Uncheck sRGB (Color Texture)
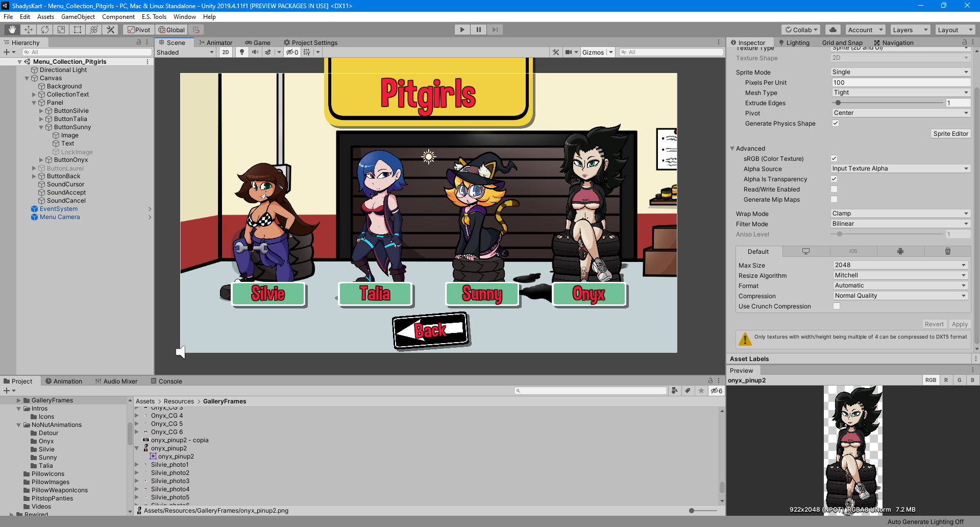The width and height of the screenshot is (980, 527). (x=834, y=158)
